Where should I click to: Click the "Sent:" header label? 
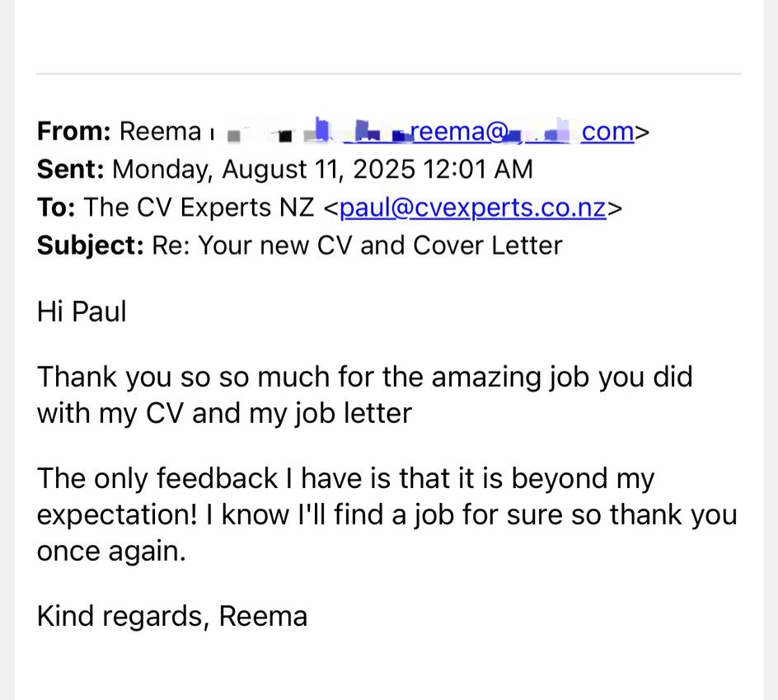70,169
